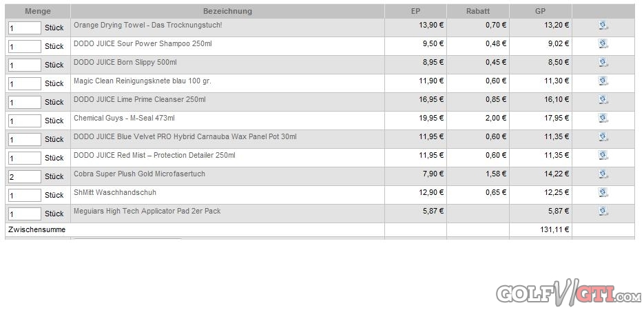644x310 pixels.
Task: Click update icon for ShMitt Waschhandschuh
Action: (x=603, y=193)
